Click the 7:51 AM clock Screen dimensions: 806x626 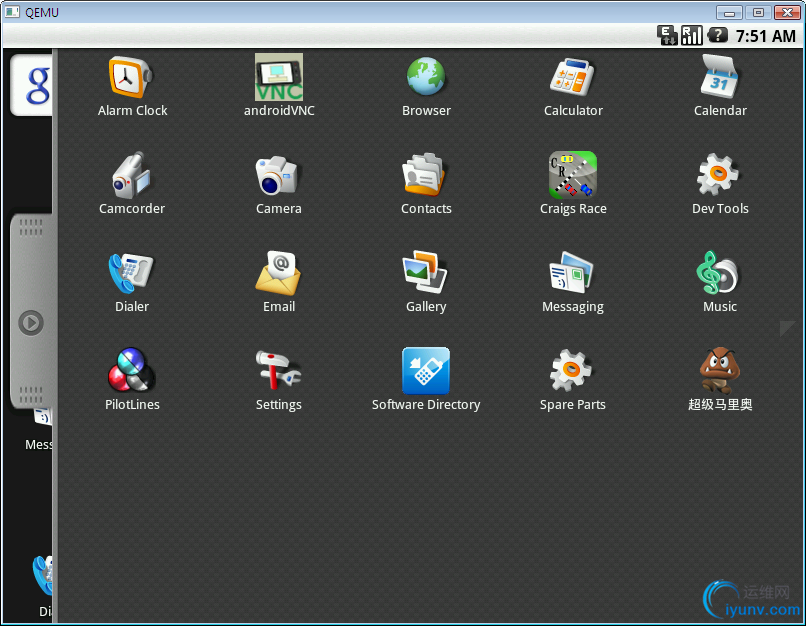pos(765,36)
